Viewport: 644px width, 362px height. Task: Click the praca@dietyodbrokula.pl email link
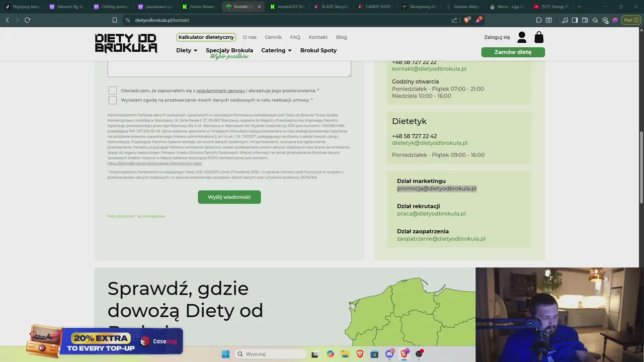tap(431, 214)
